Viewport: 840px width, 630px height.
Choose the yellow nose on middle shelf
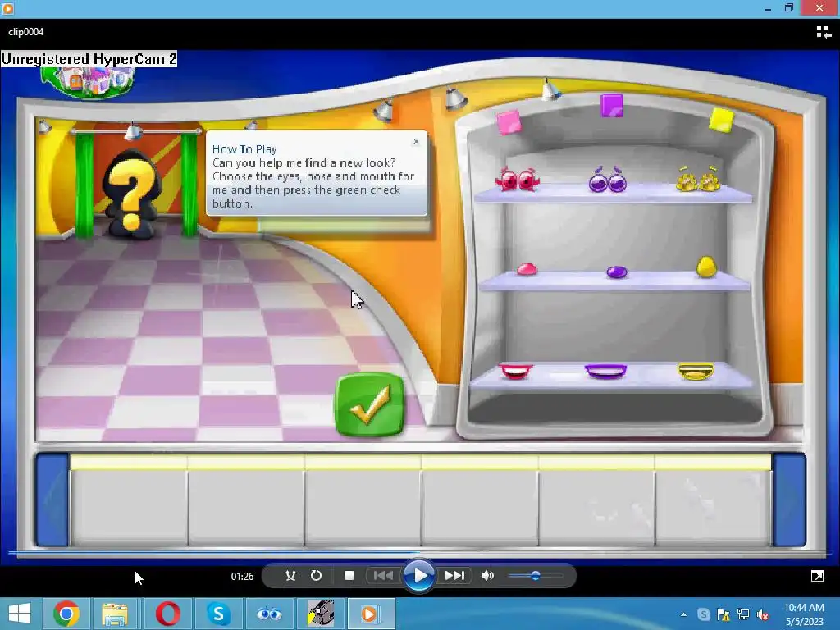click(x=706, y=267)
